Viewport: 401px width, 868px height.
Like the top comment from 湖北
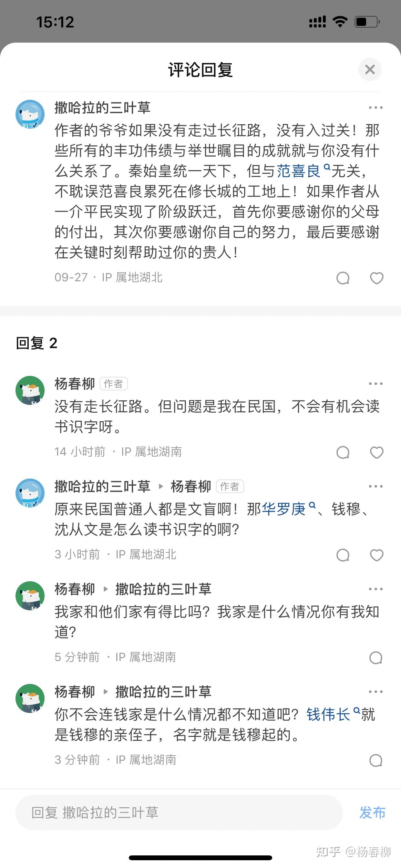[x=376, y=278]
